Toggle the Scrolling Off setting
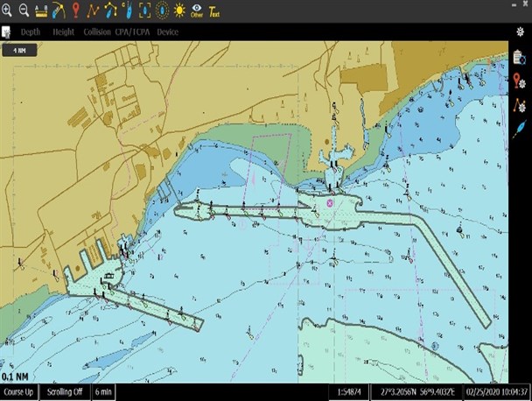532x401 pixels. click(x=66, y=392)
